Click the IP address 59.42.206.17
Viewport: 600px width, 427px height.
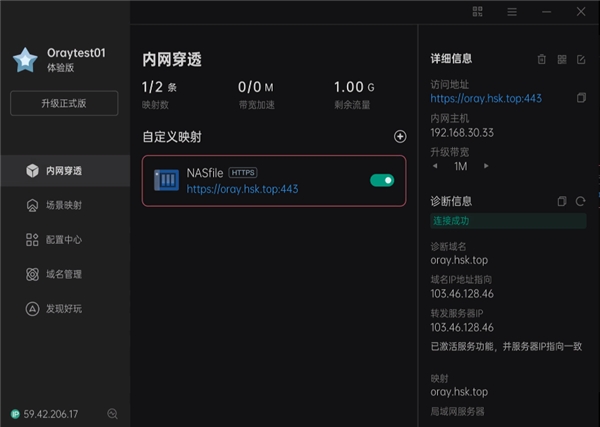click(x=51, y=414)
